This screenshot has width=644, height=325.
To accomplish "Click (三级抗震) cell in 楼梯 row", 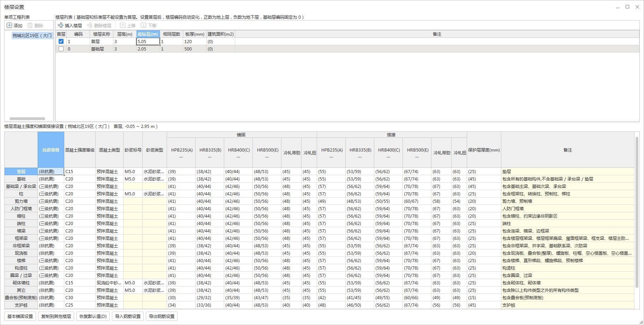I will click(x=51, y=260).
